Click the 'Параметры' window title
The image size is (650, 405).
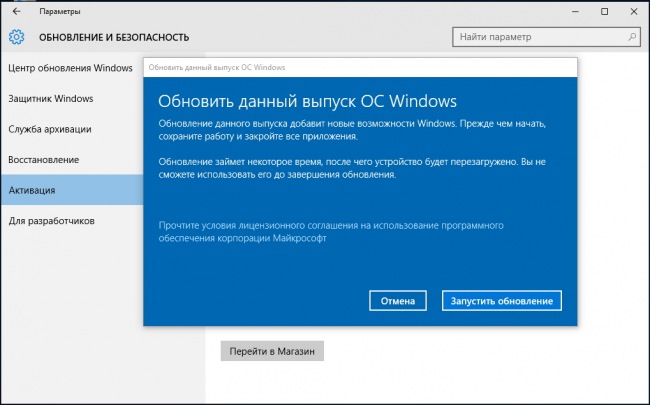[x=60, y=12]
